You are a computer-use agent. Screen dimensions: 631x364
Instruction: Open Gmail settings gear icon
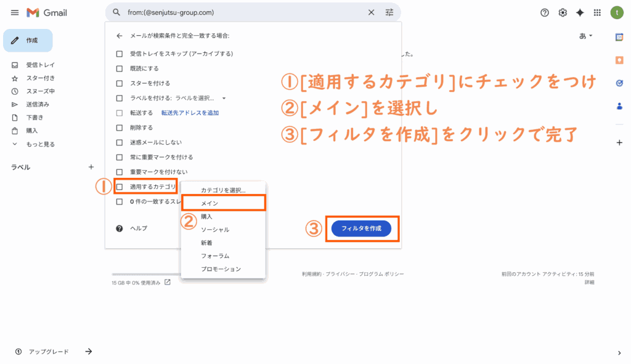click(563, 13)
